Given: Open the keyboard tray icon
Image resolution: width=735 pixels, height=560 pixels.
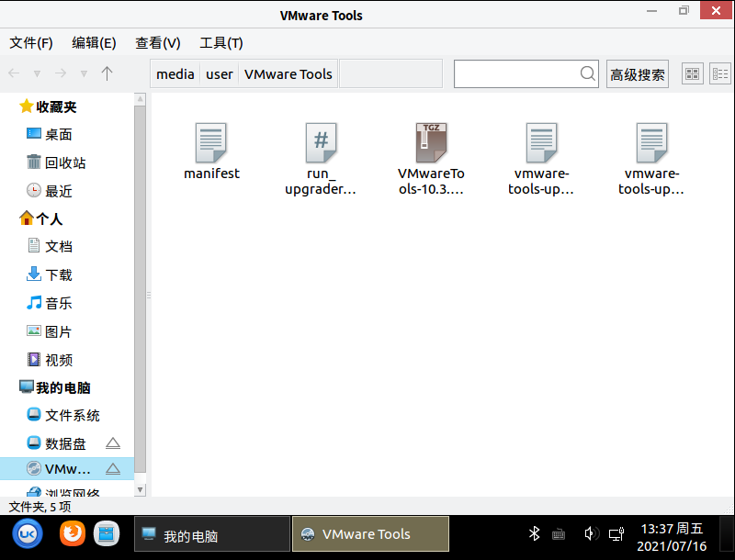Looking at the screenshot, I should [x=559, y=534].
